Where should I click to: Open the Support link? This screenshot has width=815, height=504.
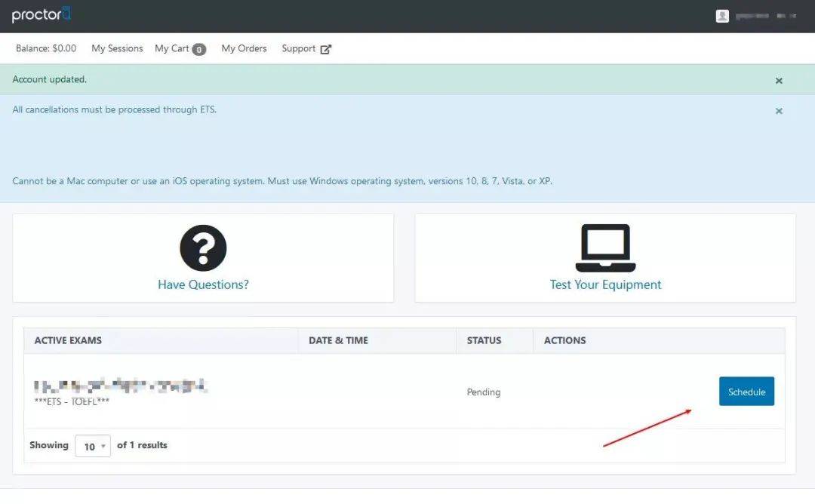click(x=298, y=48)
